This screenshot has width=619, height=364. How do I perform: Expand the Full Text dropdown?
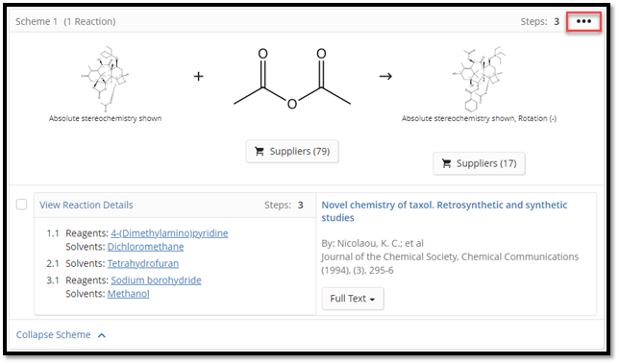click(353, 299)
